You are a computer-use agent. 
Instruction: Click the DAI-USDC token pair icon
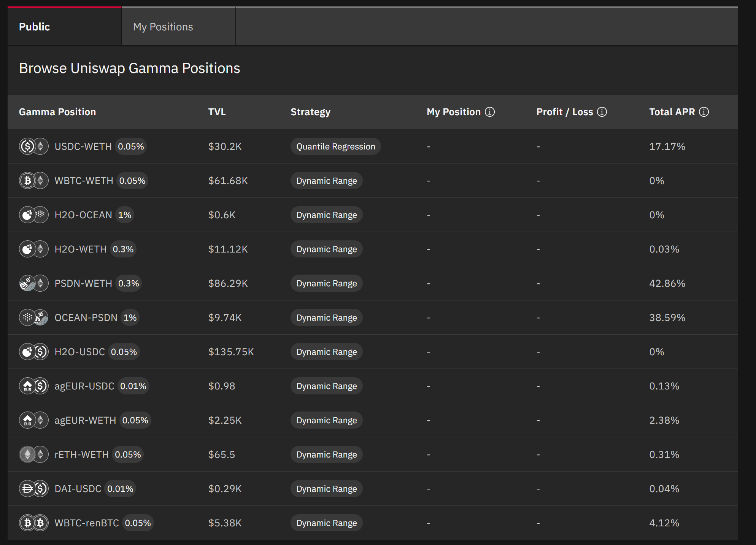click(x=34, y=489)
